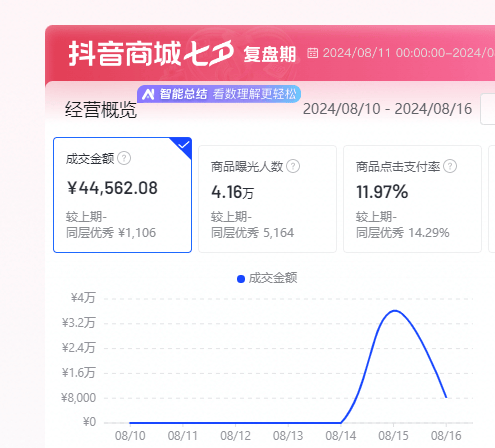This screenshot has width=495, height=448.
Task: Click the 经营概览 section title
Action: 101,110
